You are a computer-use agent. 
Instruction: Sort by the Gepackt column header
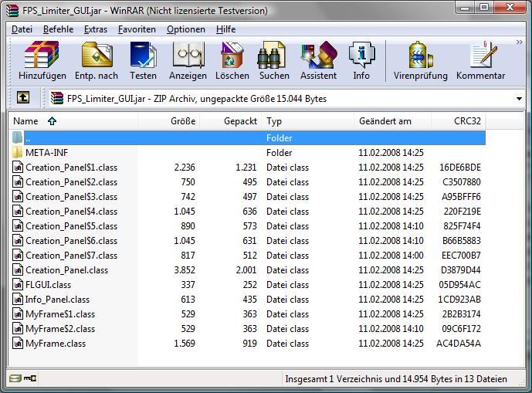click(231, 121)
